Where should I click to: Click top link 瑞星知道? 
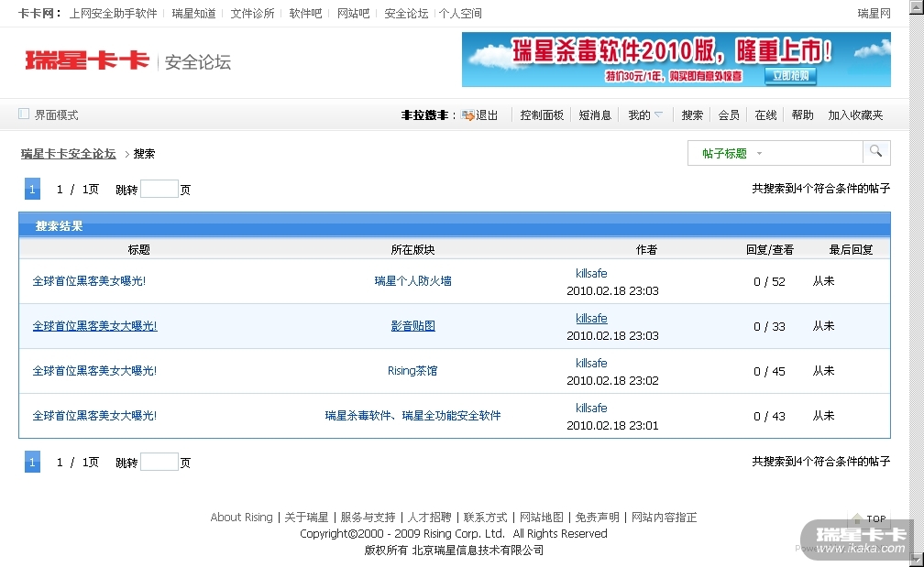[194, 13]
